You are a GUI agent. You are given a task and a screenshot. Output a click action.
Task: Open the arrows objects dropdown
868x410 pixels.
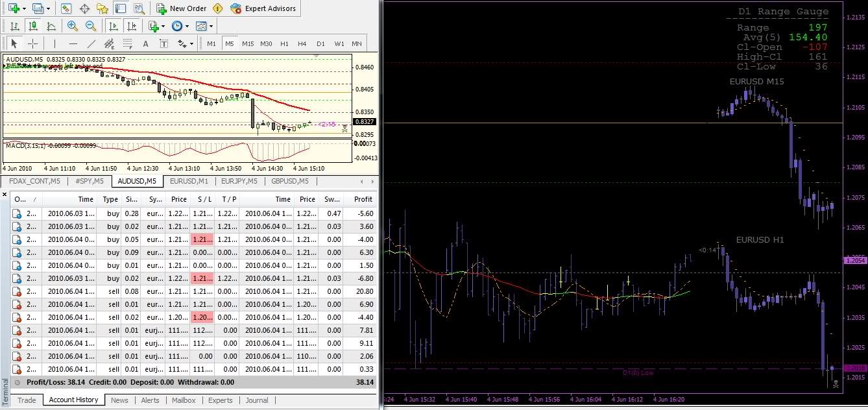click(186, 43)
